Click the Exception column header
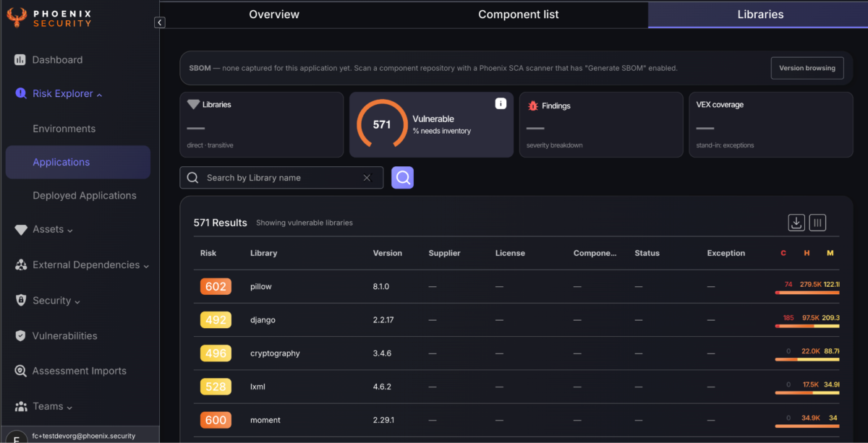868x443 pixels. point(726,254)
